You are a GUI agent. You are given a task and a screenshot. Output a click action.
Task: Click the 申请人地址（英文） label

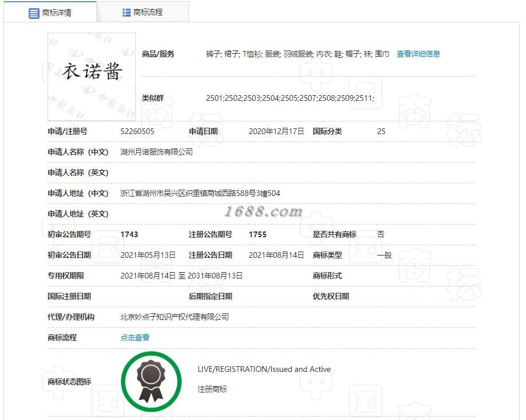point(78,214)
